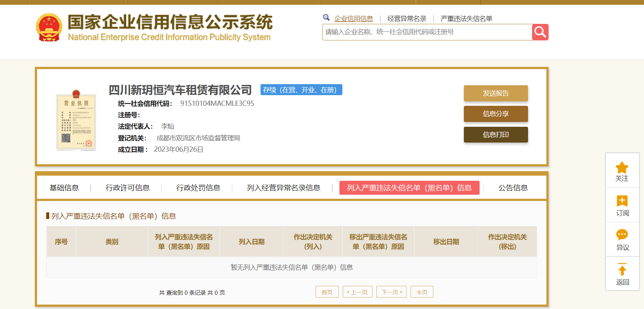The image size is (644, 309).
Task: Select the 列入严重违法失信名单（黑名单）信息 tab
Action: [410, 188]
